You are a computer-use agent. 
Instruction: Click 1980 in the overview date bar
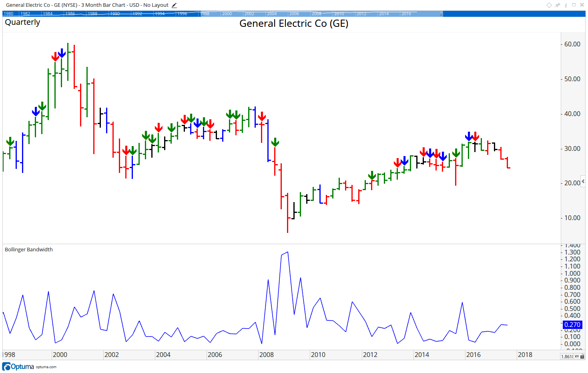(8, 14)
